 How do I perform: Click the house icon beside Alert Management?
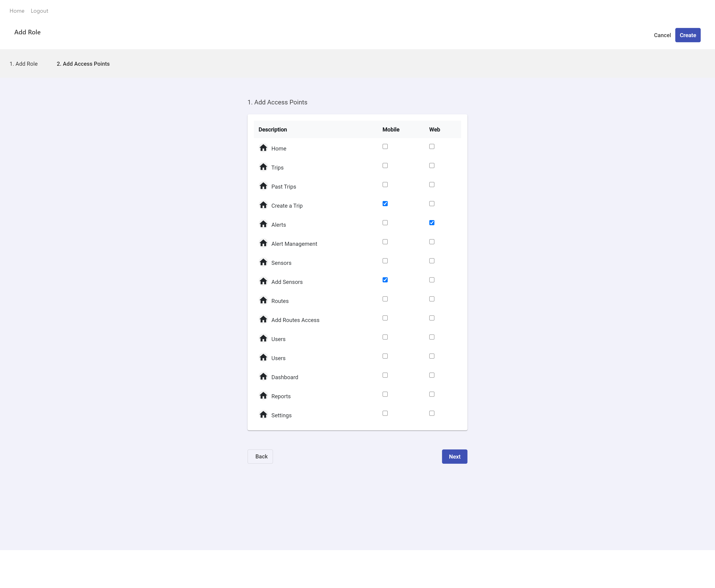click(263, 243)
